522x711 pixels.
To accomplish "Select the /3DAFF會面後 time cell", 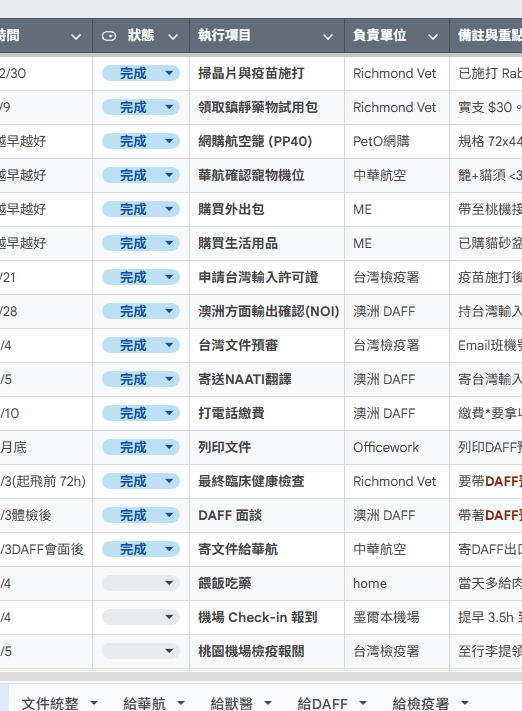I will point(46,550).
